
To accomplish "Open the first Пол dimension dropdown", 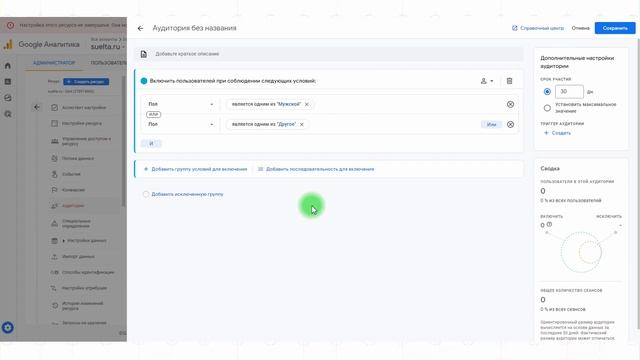I will click(x=180, y=104).
